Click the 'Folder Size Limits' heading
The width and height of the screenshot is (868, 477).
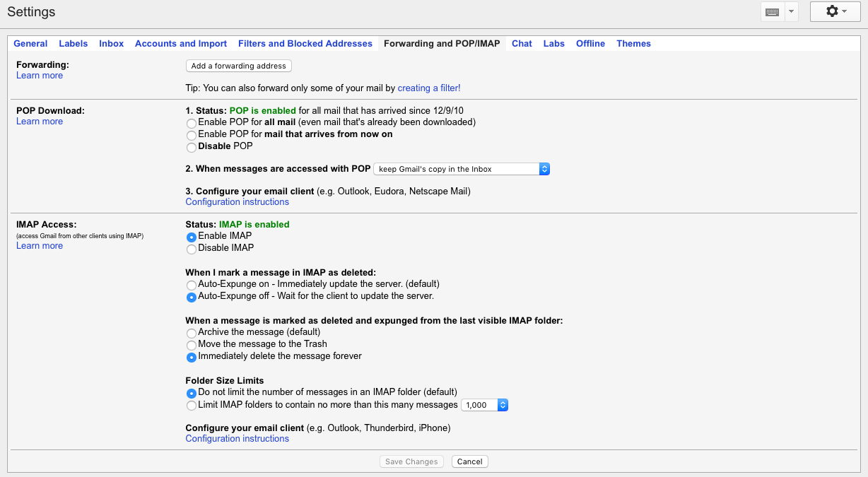pyautogui.click(x=225, y=381)
